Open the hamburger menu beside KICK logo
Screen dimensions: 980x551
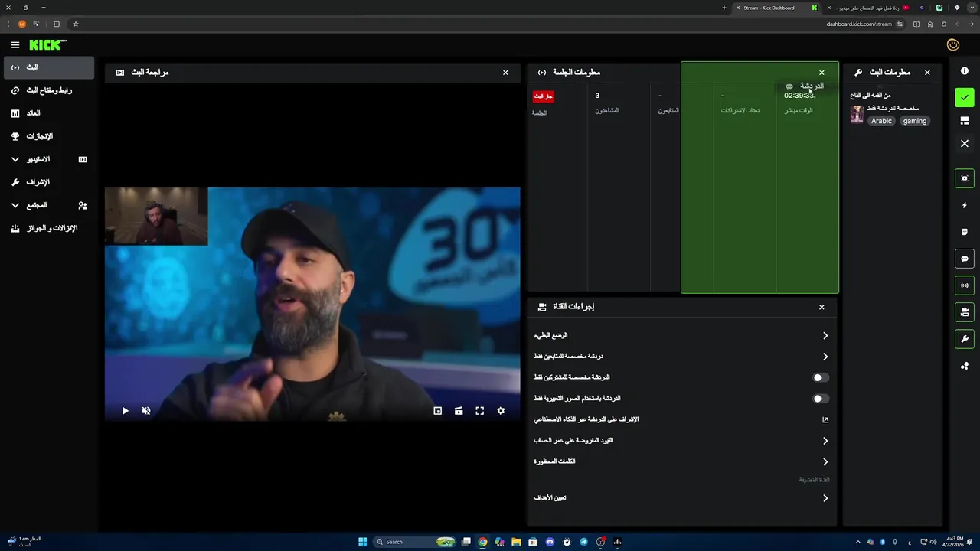tap(15, 45)
